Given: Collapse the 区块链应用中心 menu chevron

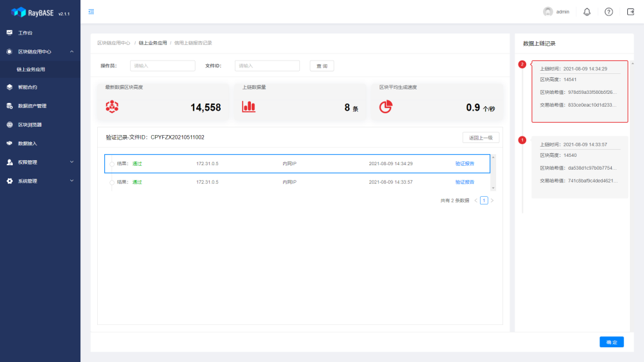Looking at the screenshot, I should click(71, 51).
